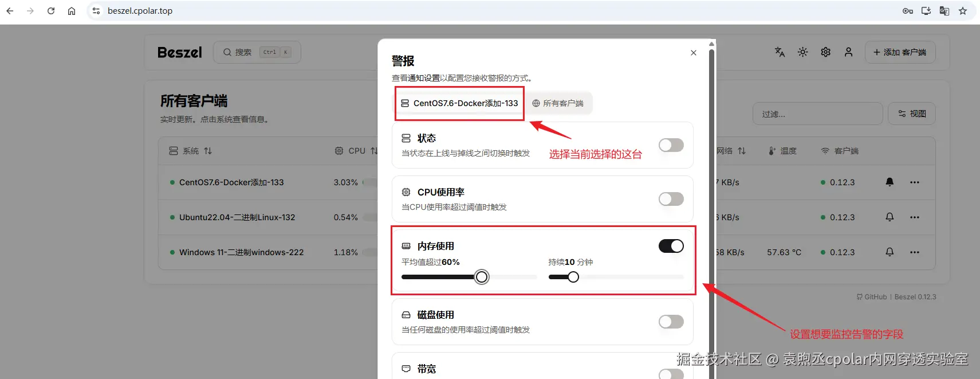980x379 pixels.
Task: Click the Beszel logo
Action: (180, 52)
